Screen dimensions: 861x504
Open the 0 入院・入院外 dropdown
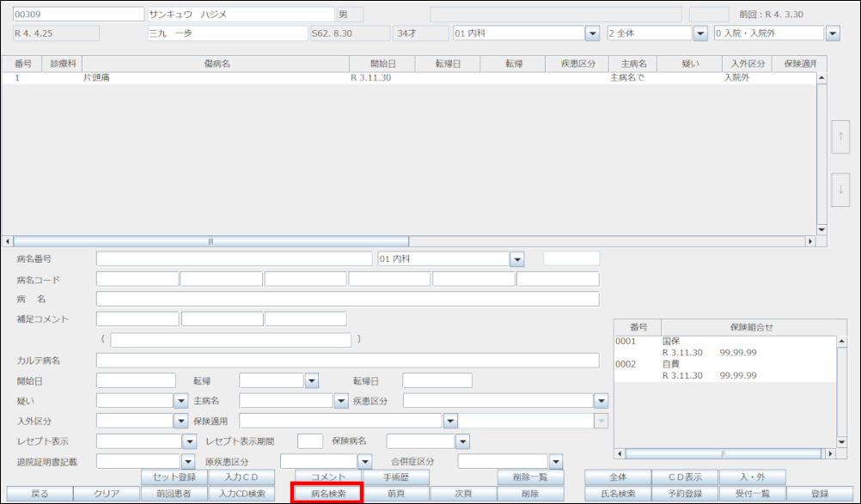coord(832,33)
